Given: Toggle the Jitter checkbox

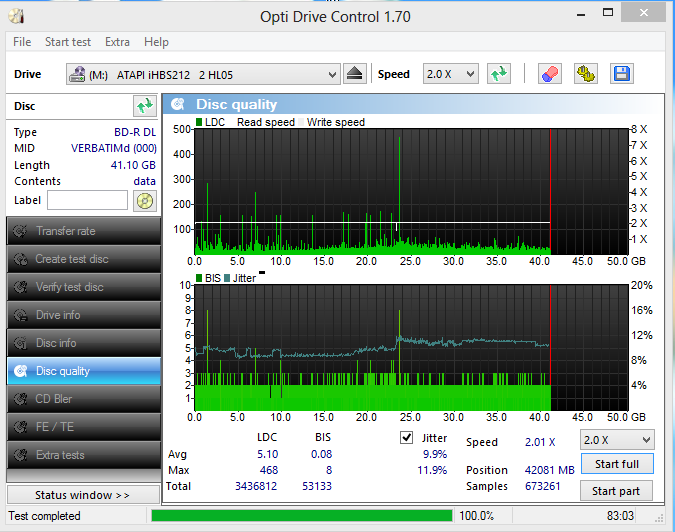Looking at the screenshot, I should pyautogui.click(x=407, y=437).
